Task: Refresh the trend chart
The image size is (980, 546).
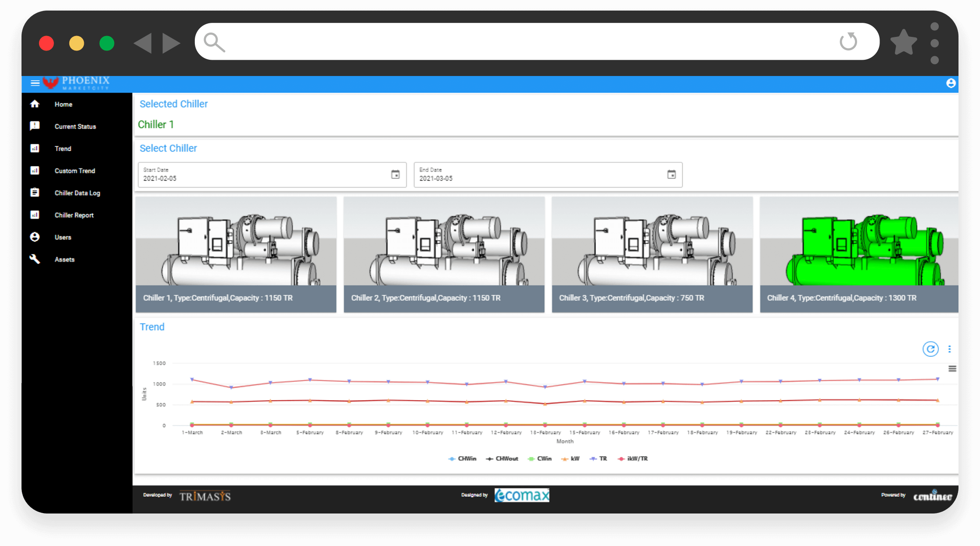Action: click(x=930, y=349)
